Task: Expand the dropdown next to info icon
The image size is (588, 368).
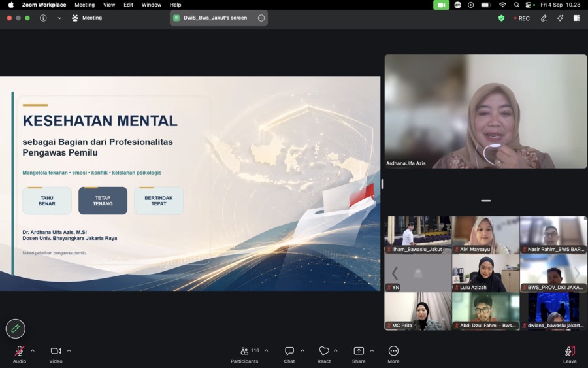Action: [59, 18]
